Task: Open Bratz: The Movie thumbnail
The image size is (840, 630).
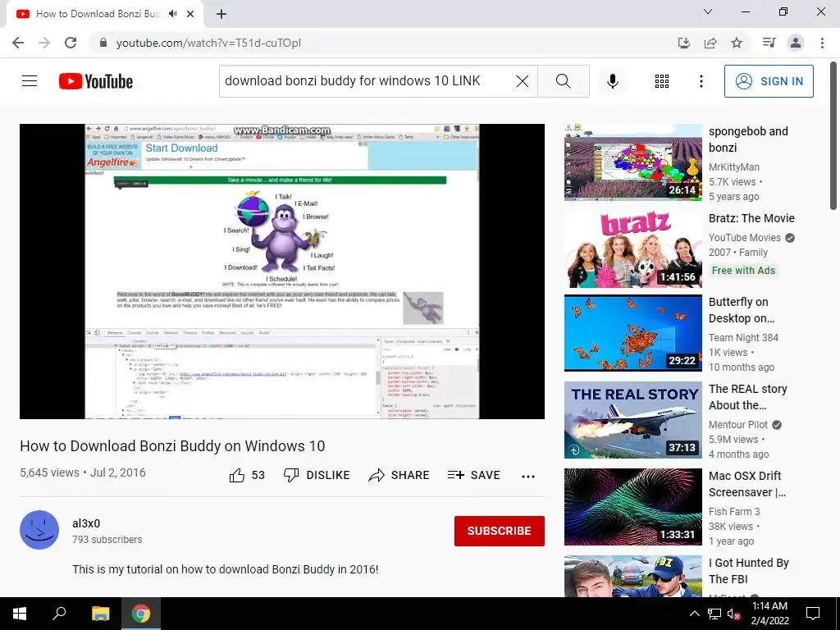Action: click(x=632, y=249)
